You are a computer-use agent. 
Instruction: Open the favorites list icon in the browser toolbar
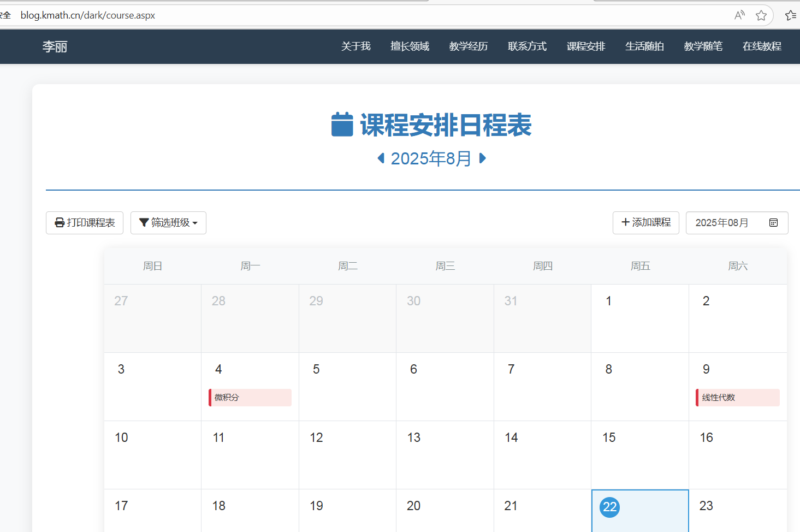(x=790, y=15)
